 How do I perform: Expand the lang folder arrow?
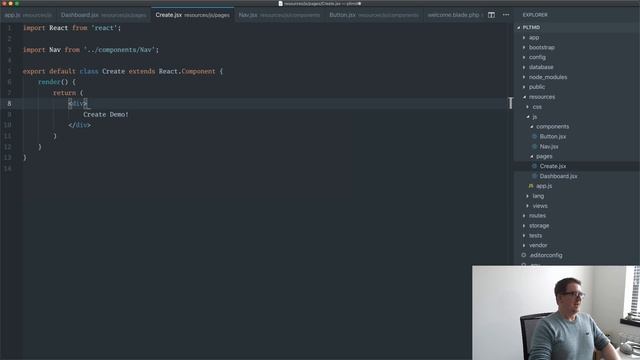528,196
